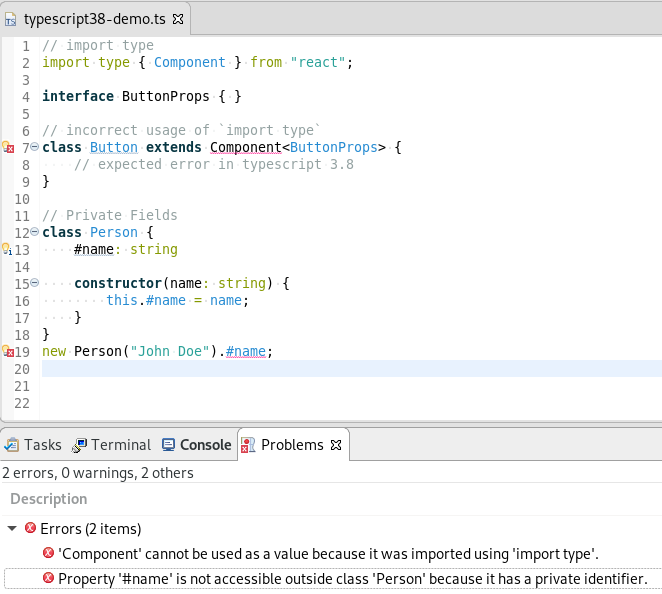
Task: Click the error quick-fix marker on line 7
Action: tap(8, 147)
